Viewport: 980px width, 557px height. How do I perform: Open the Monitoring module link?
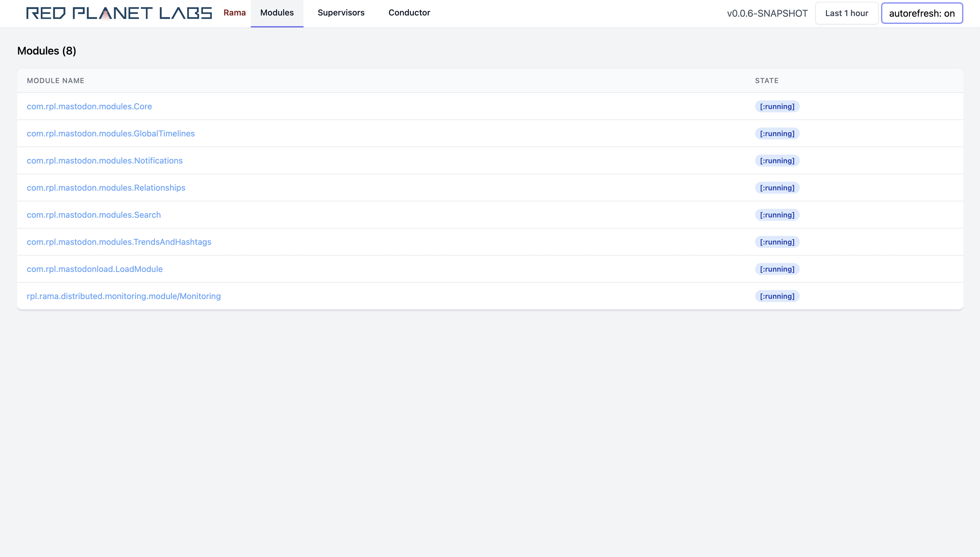(124, 296)
